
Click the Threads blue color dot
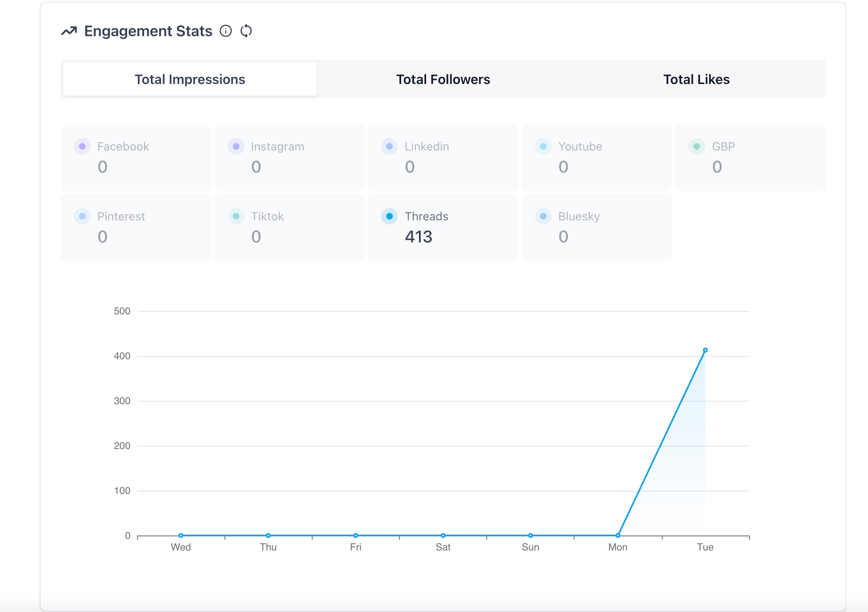point(390,216)
